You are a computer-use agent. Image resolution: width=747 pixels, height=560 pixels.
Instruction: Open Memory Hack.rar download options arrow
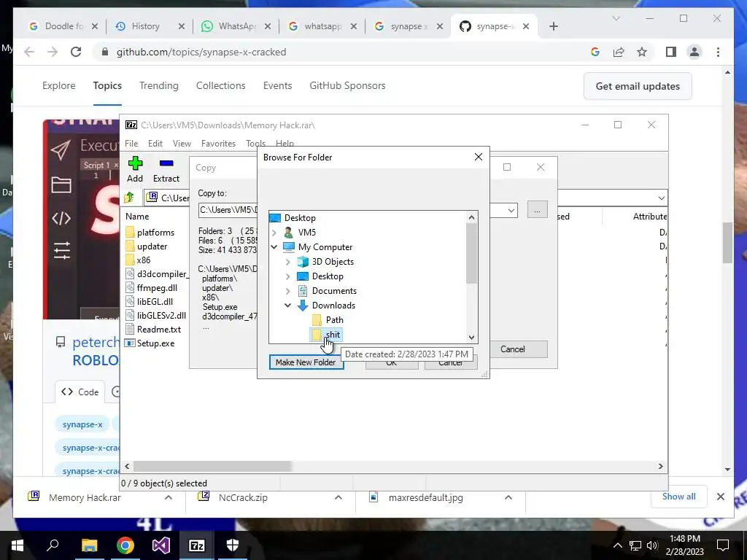coord(169,497)
